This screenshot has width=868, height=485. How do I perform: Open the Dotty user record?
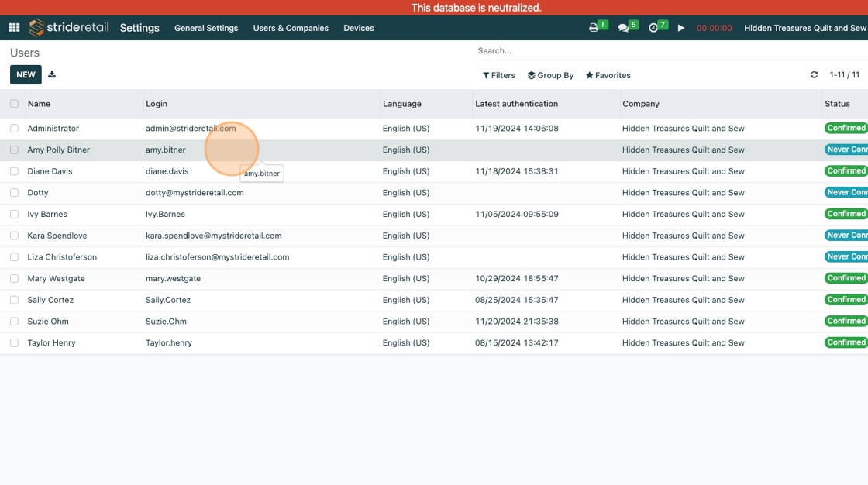click(x=38, y=193)
